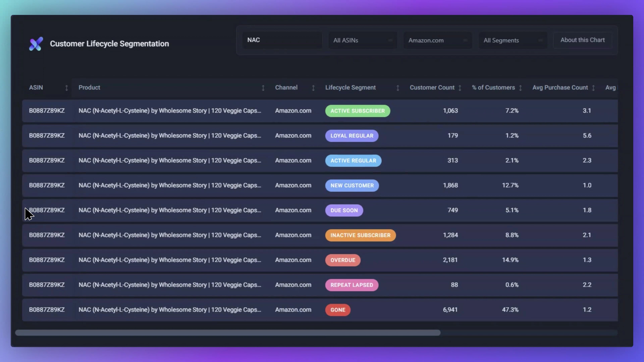Viewport: 644px width, 362px height.
Task: Click the 7.2% customers value
Action: pyautogui.click(x=512, y=111)
